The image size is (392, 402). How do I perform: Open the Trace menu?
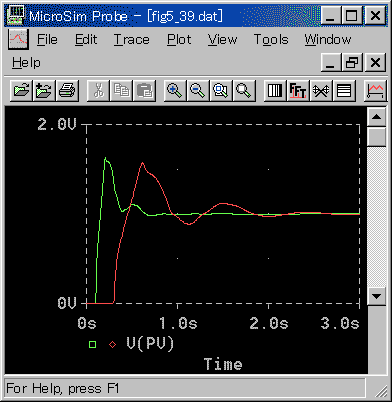[132, 40]
